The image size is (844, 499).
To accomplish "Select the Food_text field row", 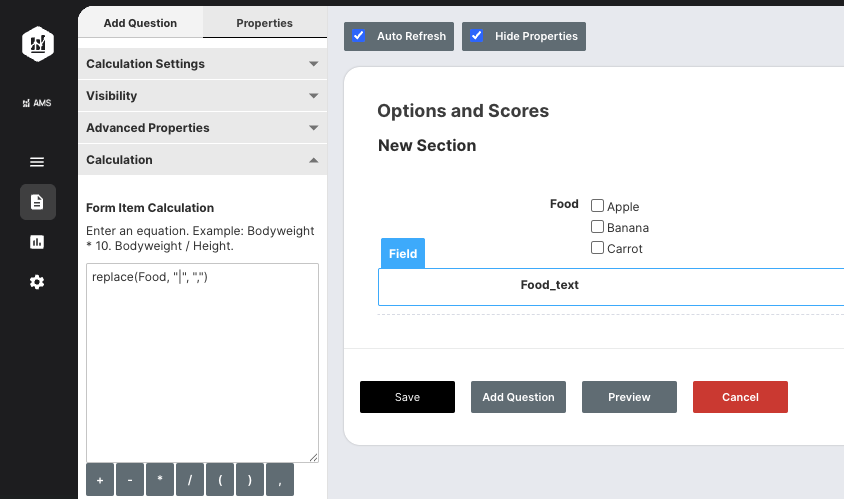I will (611, 286).
